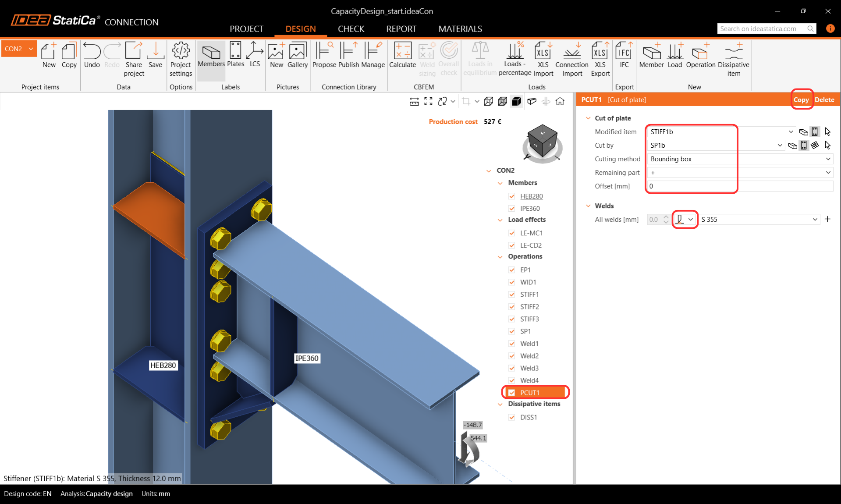Toggle the STIFF1 checkbox

coord(511,294)
